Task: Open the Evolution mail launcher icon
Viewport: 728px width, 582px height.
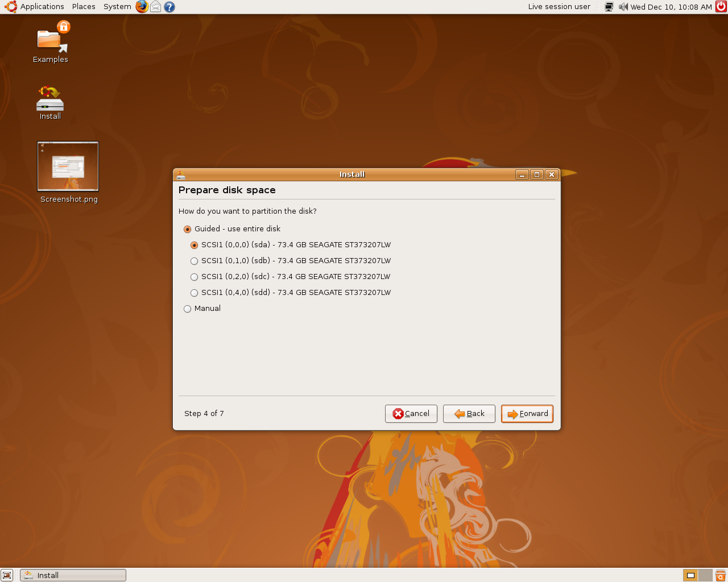Action: [x=155, y=7]
